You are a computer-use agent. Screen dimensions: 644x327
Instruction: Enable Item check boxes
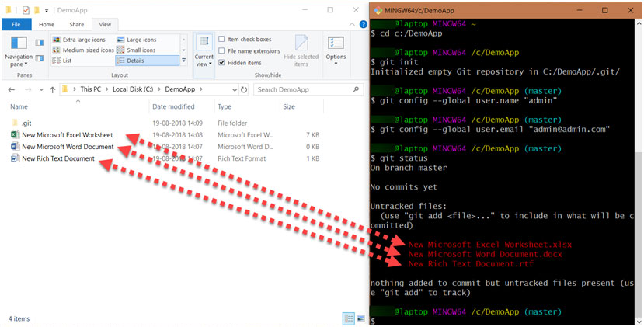click(223, 40)
